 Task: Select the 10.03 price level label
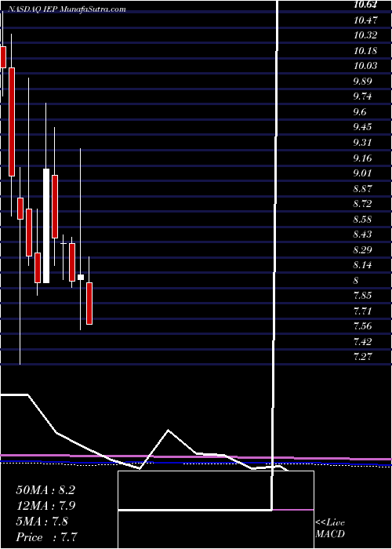tap(365, 66)
